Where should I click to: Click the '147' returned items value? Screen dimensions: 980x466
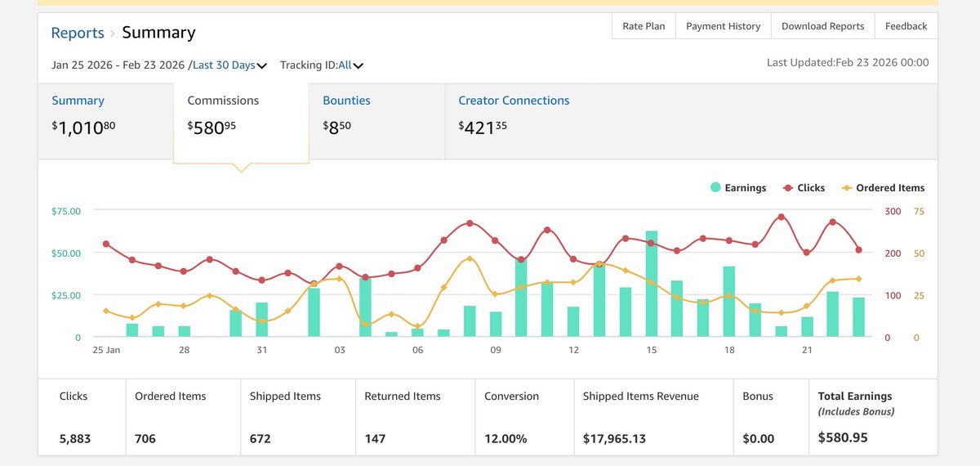pyautogui.click(x=375, y=439)
